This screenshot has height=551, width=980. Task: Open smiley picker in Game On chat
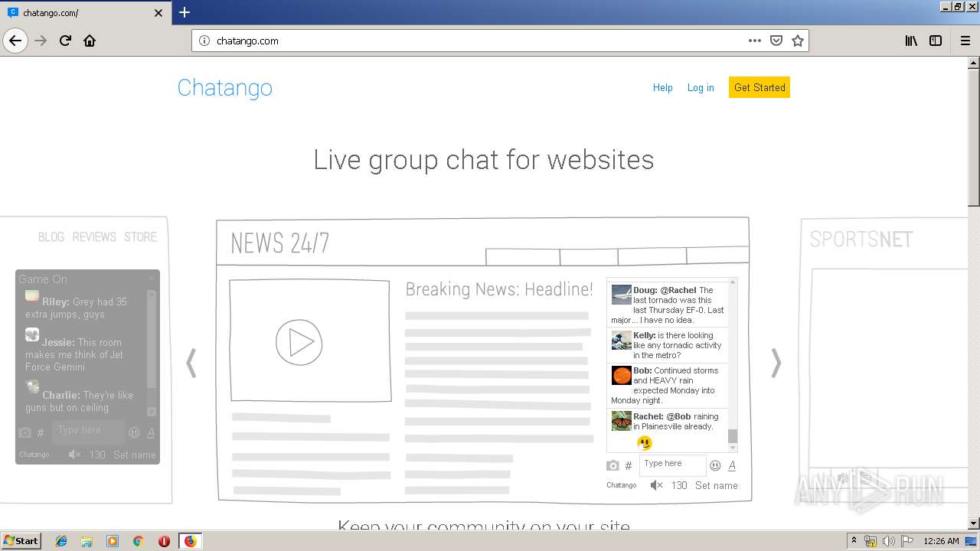134,432
